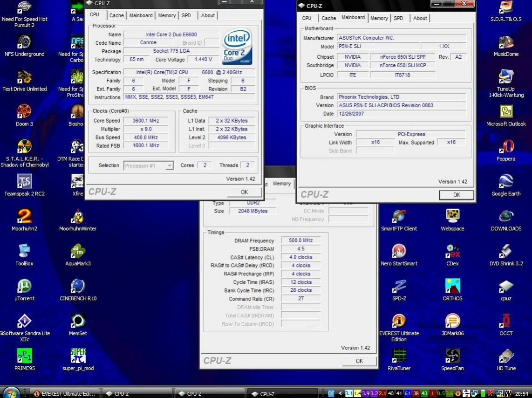Click the Size 2048 MBytes value

pos(253,211)
